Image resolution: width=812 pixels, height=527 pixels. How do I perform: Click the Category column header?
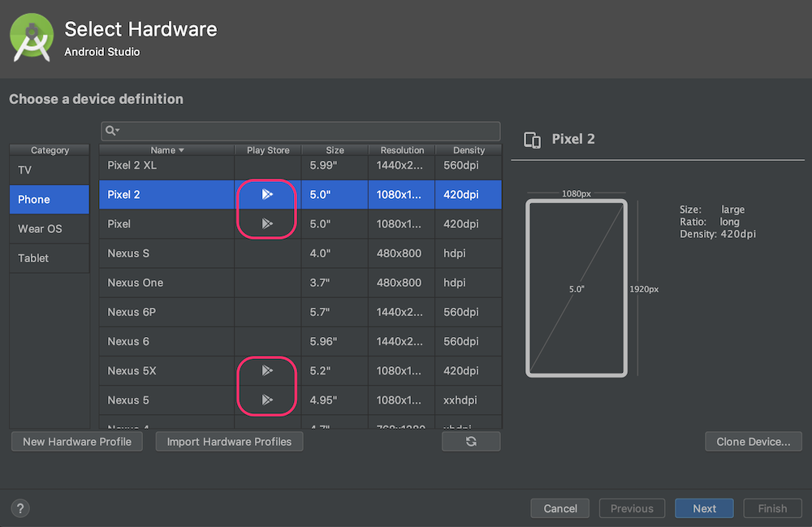50,150
